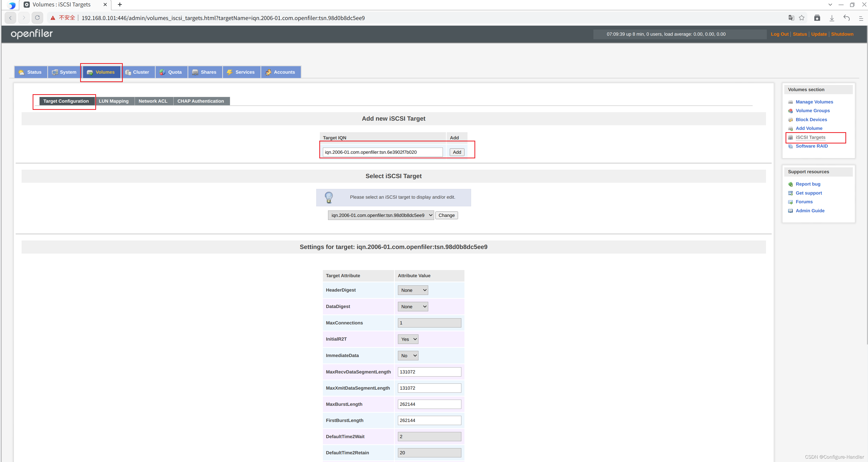
Task: Open the HeaderDigest dropdown
Action: [413, 290]
